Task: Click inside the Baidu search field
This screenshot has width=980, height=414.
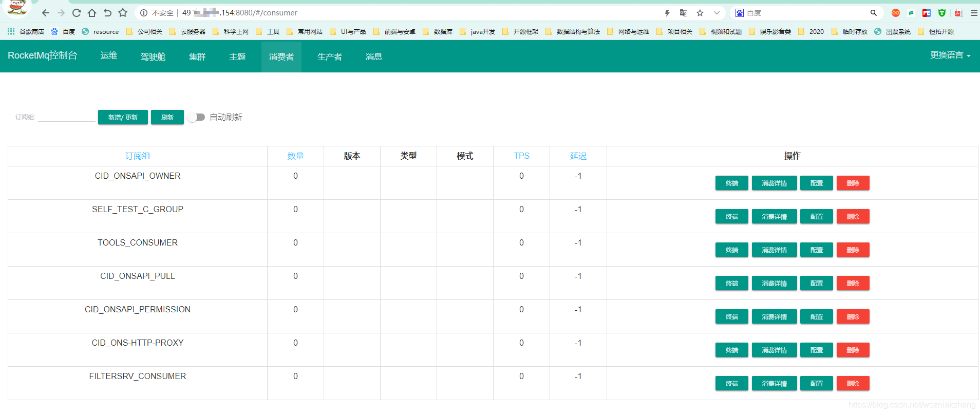Action: (x=804, y=13)
